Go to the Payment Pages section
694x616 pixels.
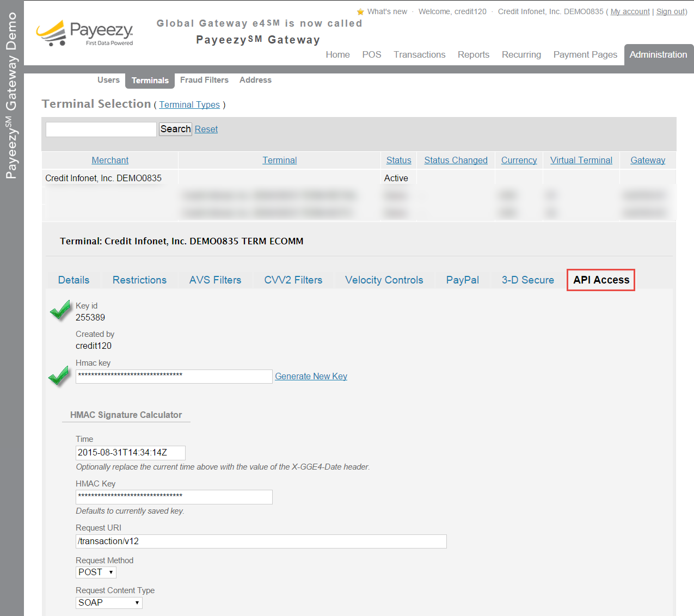[585, 54]
